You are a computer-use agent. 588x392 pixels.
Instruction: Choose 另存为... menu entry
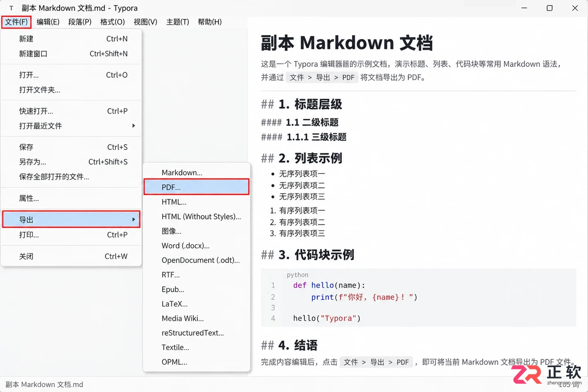coord(71,162)
